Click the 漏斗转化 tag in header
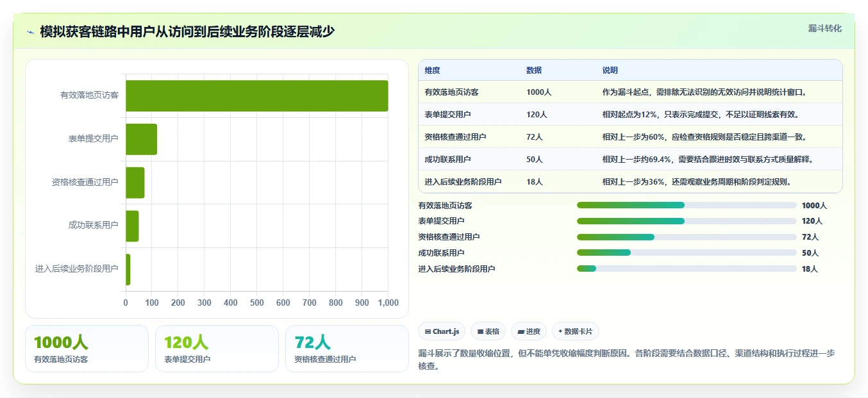 coord(824,28)
